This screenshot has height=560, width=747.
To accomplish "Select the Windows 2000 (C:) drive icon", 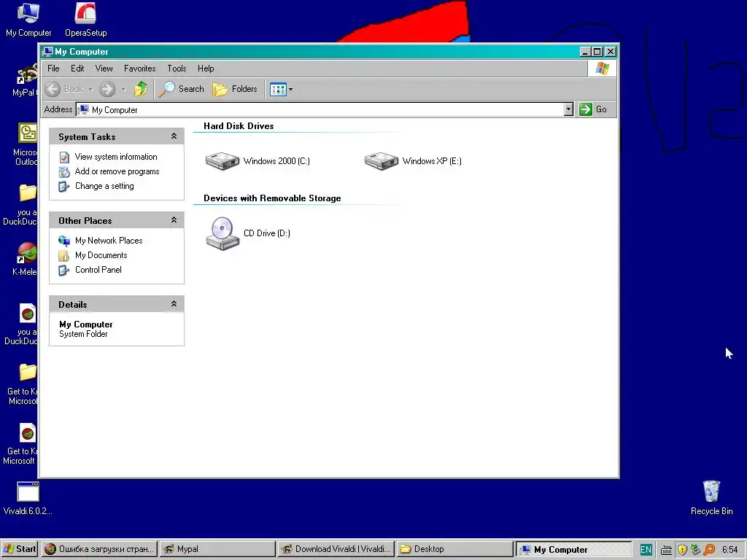I will [x=222, y=161].
